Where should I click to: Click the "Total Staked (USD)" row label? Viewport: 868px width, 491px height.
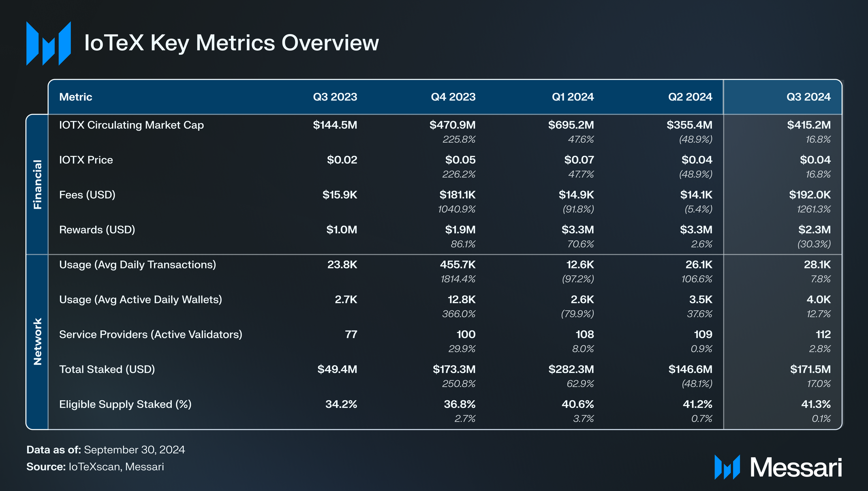click(107, 369)
